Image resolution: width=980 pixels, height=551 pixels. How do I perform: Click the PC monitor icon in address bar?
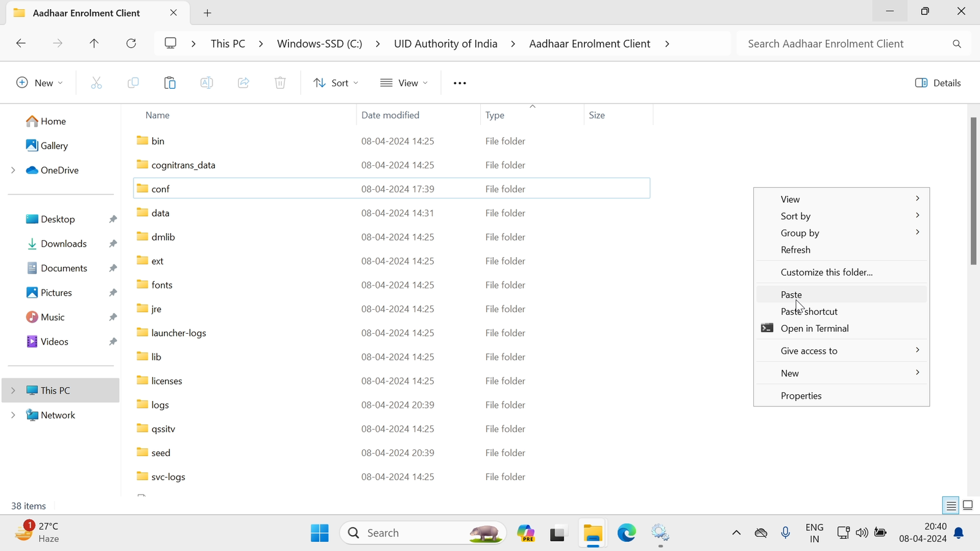[x=171, y=43]
